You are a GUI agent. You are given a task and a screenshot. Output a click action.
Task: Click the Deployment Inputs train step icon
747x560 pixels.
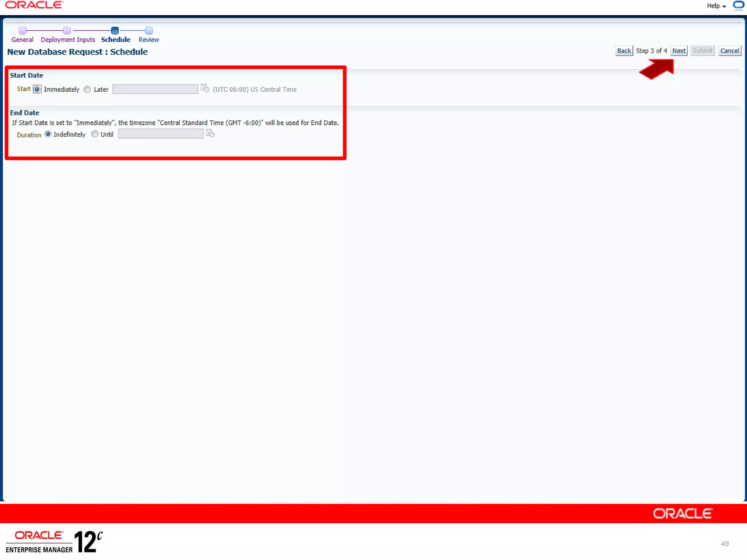[67, 31]
